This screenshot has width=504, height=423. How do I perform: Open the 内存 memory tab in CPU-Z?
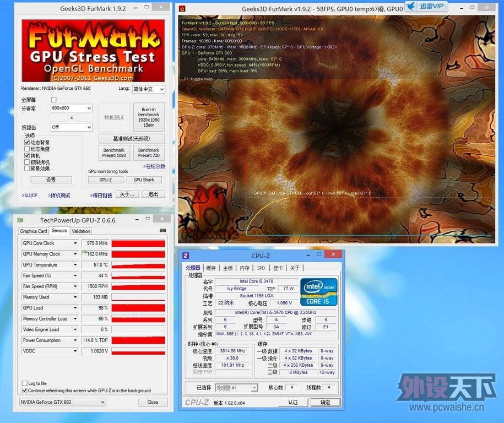point(245,268)
